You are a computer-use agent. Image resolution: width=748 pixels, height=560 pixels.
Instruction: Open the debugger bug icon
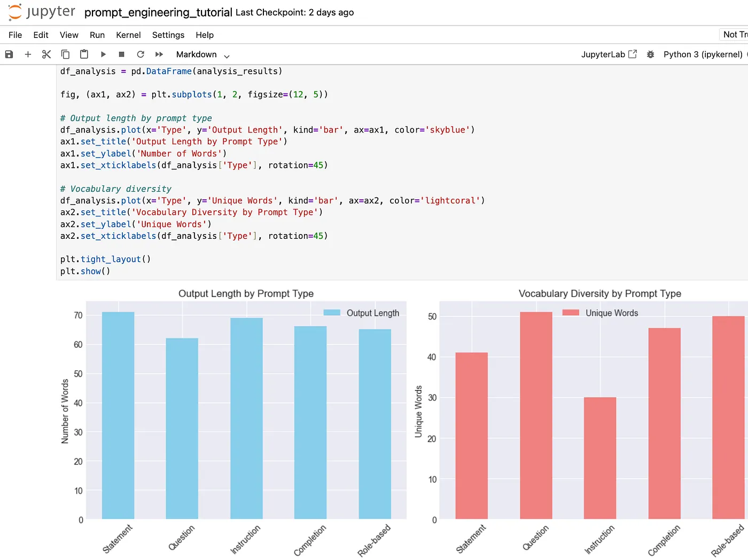click(650, 55)
